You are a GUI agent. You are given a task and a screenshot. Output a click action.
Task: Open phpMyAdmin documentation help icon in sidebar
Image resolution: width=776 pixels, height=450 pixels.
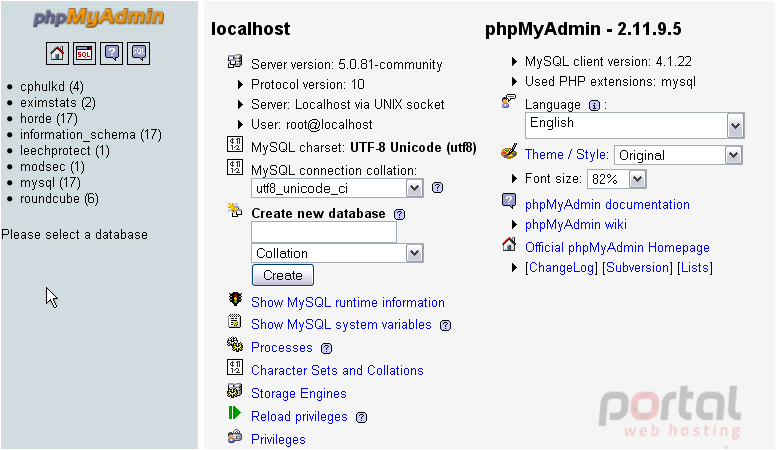click(x=111, y=53)
